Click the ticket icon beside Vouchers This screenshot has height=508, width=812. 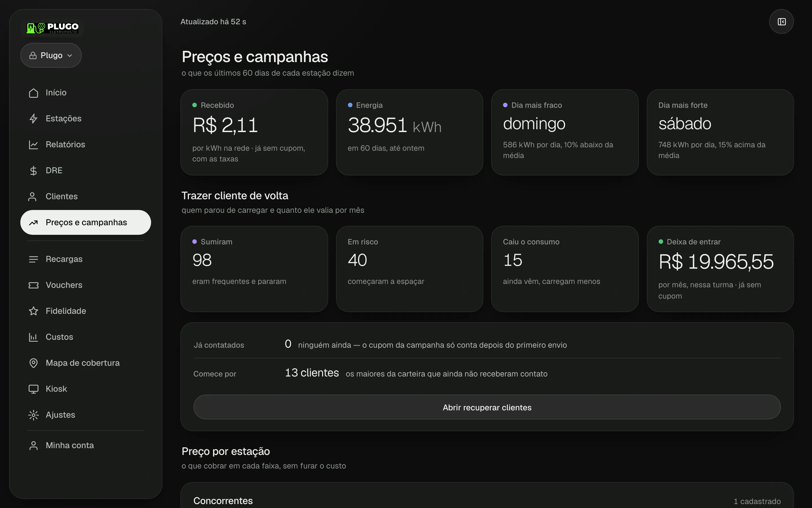point(33,285)
